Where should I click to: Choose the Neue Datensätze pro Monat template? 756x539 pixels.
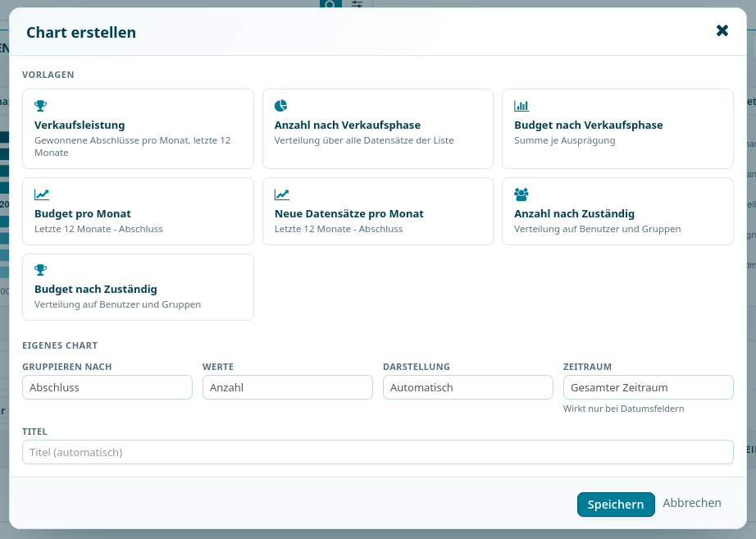coord(377,212)
